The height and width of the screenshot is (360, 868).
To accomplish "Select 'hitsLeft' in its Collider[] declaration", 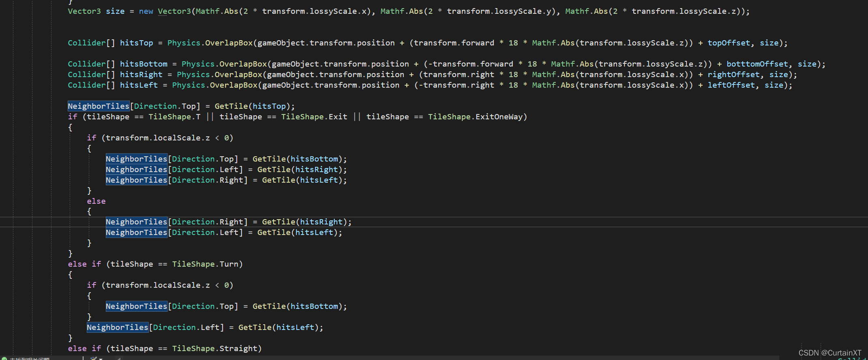I will pyautogui.click(x=139, y=85).
